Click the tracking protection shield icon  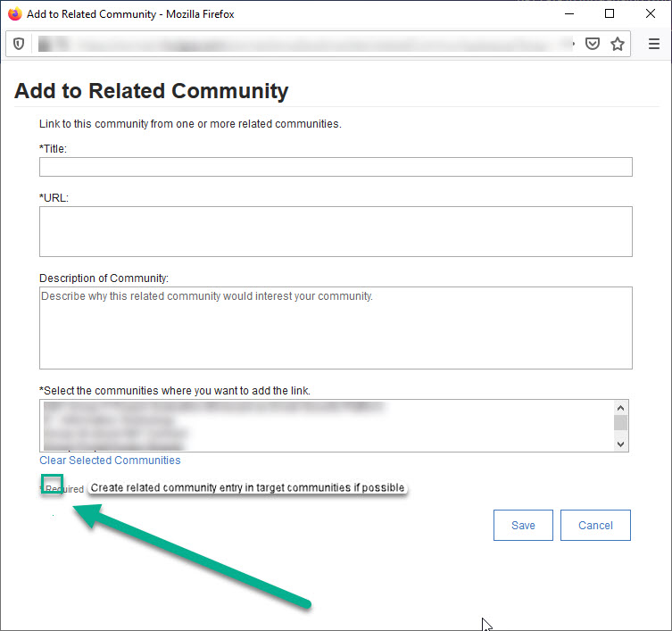point(18,44)
